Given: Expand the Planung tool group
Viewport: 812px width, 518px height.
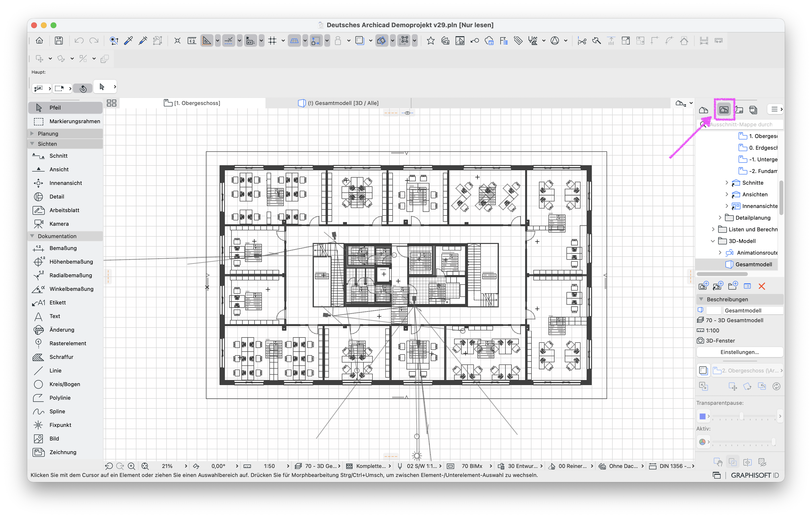Looking at the screenshot, I should (32, 133).
